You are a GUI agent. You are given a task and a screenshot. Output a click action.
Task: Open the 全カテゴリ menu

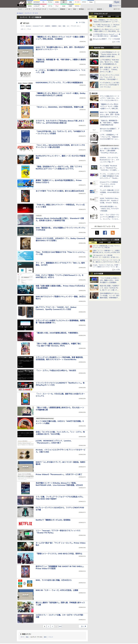pyautogui.click(x=117, y=9)
